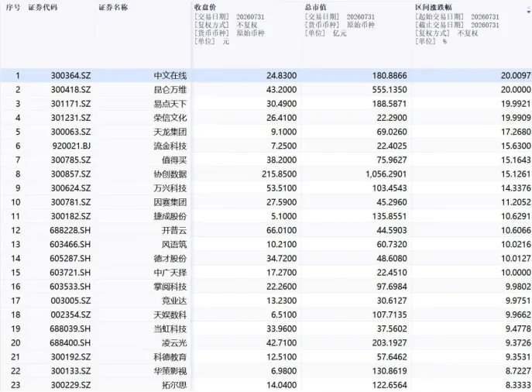
Task: Click the 序号 column header
Action: 13,8
